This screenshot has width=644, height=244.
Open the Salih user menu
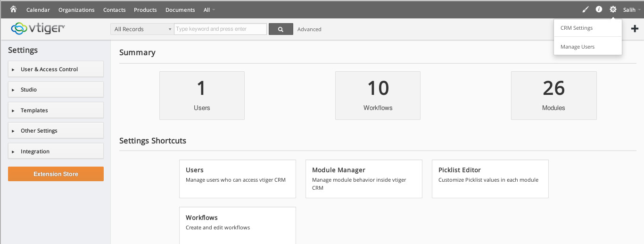631,9
